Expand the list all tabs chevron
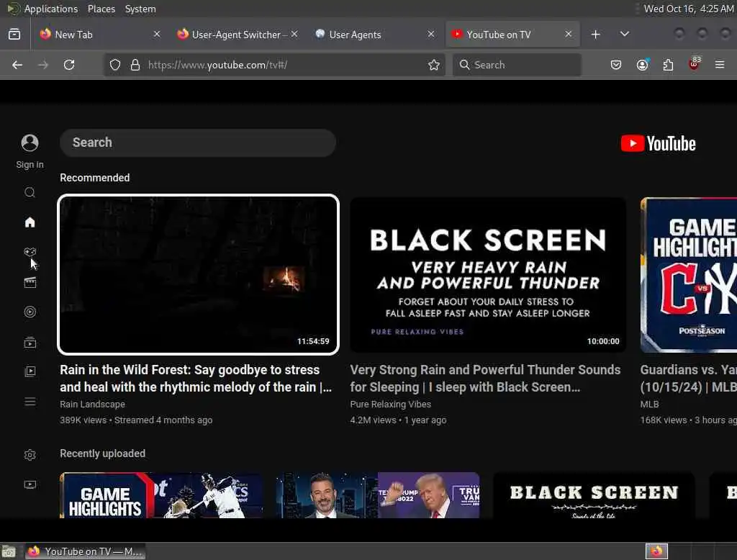Viewport: 737px width, 560px height. [x=624, y=35]
